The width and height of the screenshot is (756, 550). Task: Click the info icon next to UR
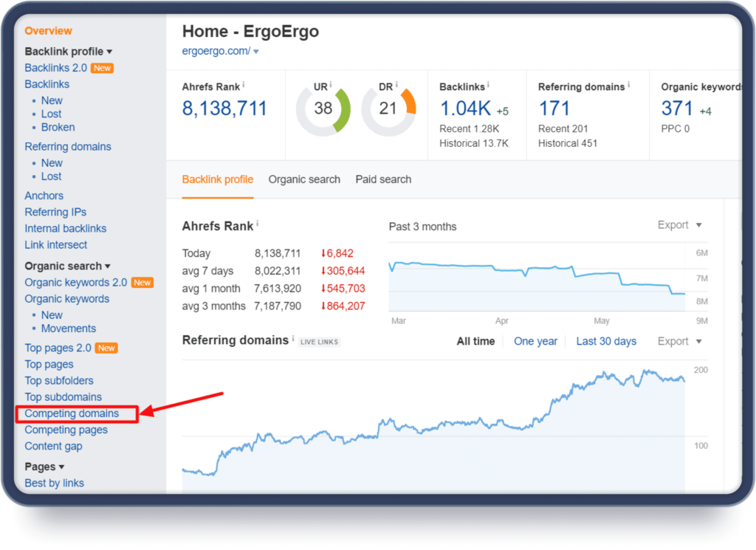[x=331, y=85]
